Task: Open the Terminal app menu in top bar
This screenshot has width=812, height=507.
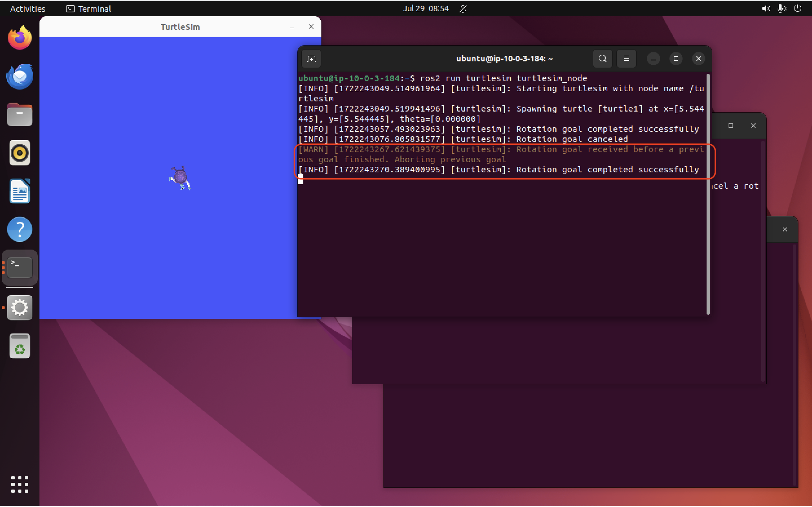Action: click(x=89, y=9)
